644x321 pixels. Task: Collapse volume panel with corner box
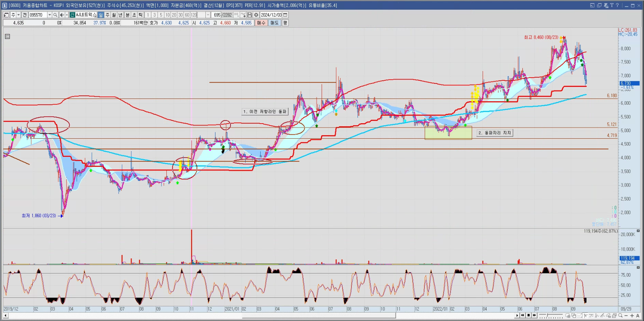(638, 231)
